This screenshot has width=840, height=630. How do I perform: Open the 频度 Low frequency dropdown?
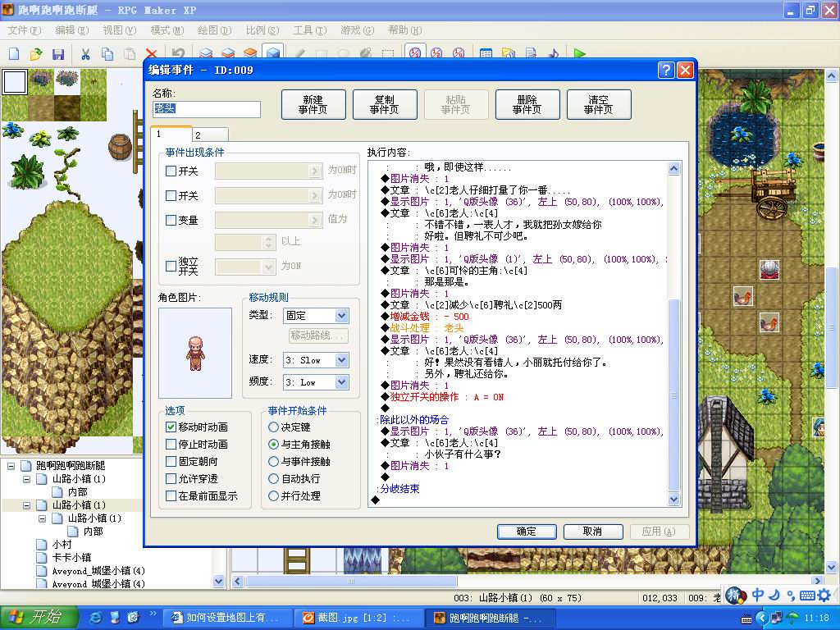[x=342, y=382]
